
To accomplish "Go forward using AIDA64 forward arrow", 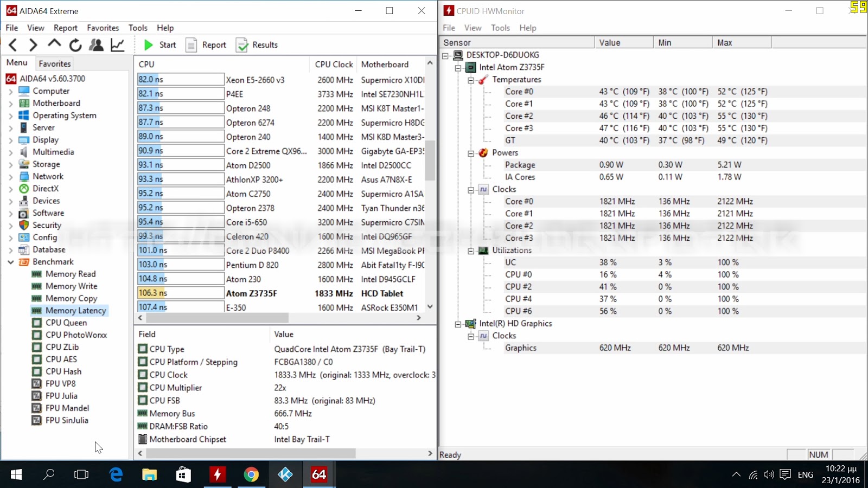I will coord(33,45).
